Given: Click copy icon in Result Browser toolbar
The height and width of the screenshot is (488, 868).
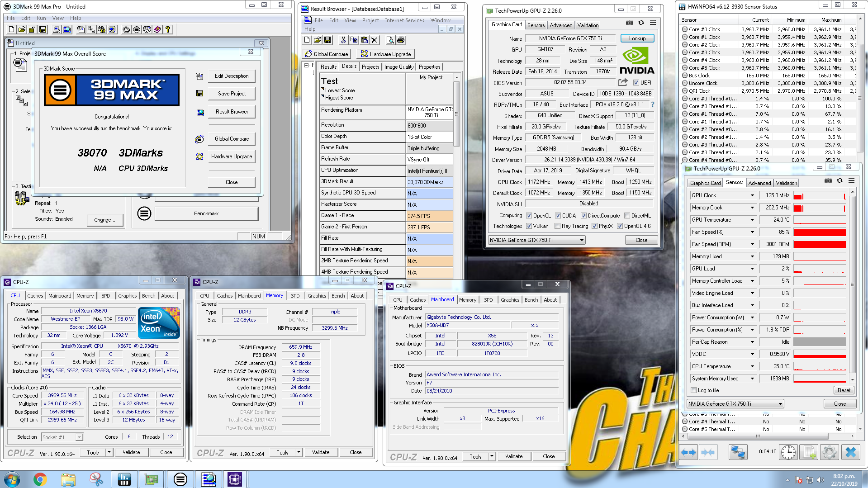Looking at the screenshot, I should (x=354, y=40).
